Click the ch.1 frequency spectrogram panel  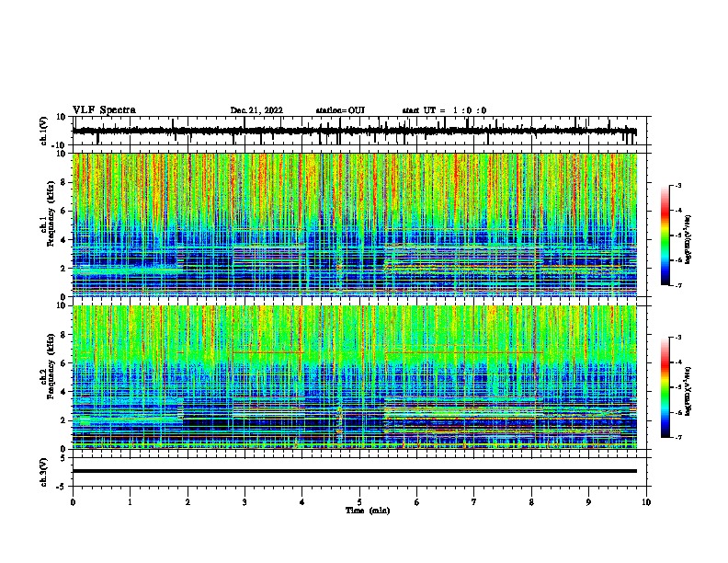[355, 224]
